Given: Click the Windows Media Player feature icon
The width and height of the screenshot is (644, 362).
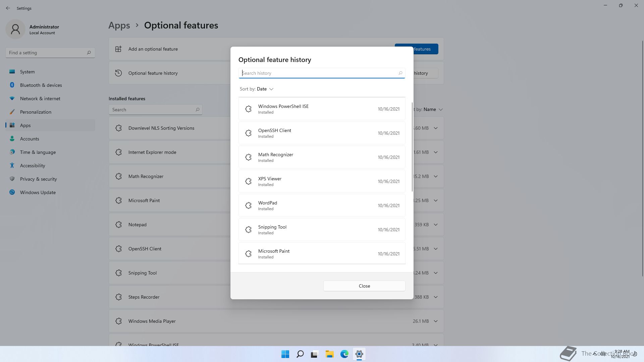Looking at the screenshot, I should coord(118,321).
